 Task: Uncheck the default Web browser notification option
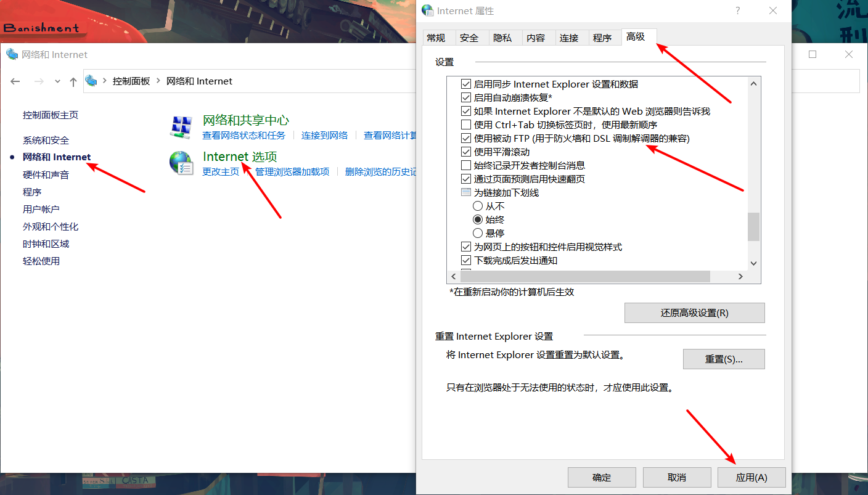(x=466, y=111)
